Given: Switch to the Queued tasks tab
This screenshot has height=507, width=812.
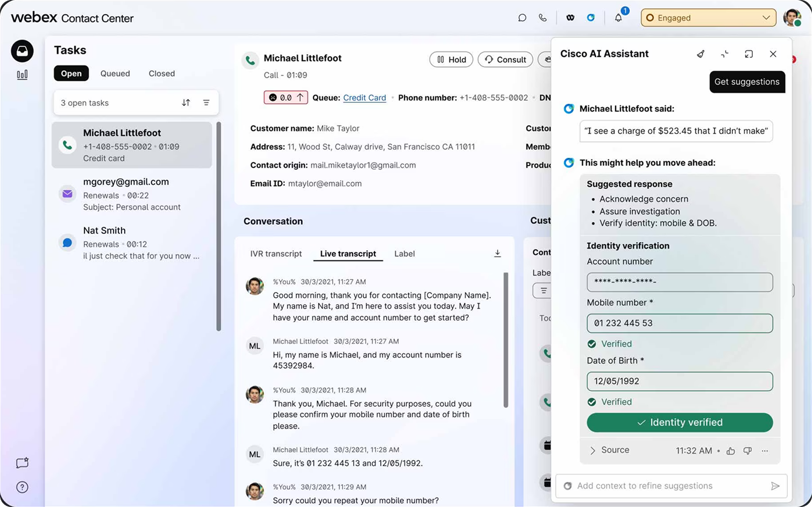Looking at the screenshot, I should coord(115,73).
